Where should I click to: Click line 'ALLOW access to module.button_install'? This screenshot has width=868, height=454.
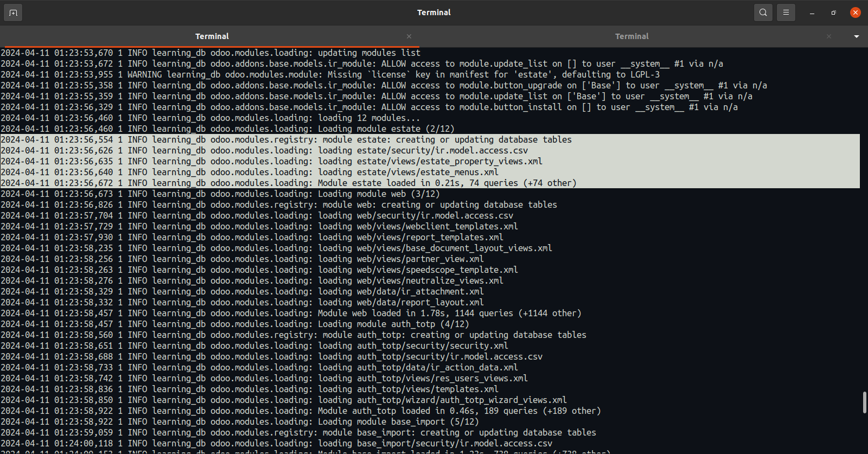tap(369, 107)
